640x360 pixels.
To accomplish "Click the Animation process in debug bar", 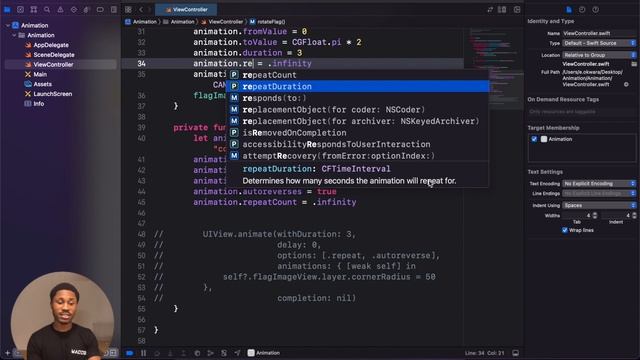I will 264,353.
